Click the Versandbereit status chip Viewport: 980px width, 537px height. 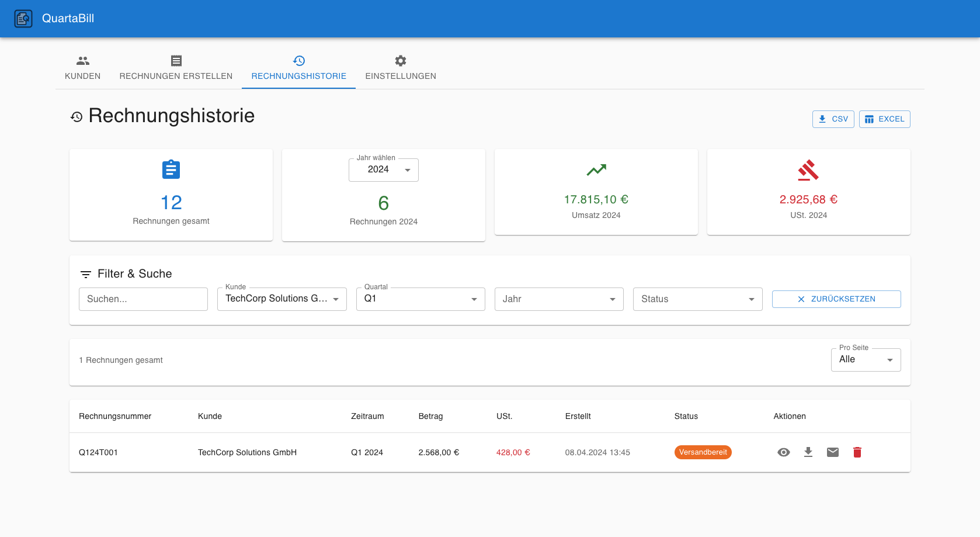pos(703,452)
